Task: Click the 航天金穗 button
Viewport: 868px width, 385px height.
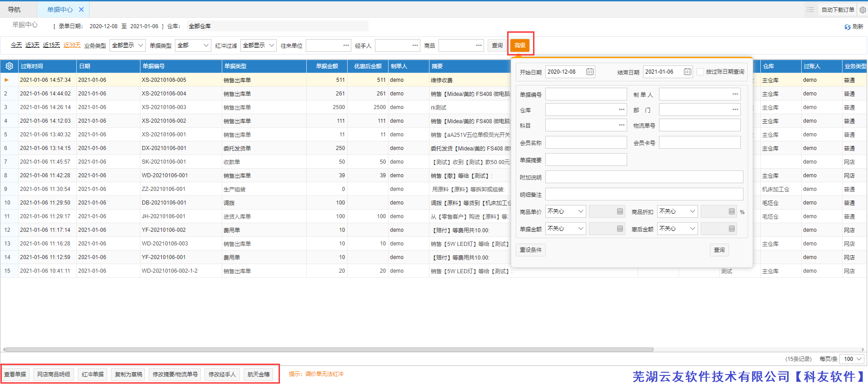Action: click(x=259, y=375)
